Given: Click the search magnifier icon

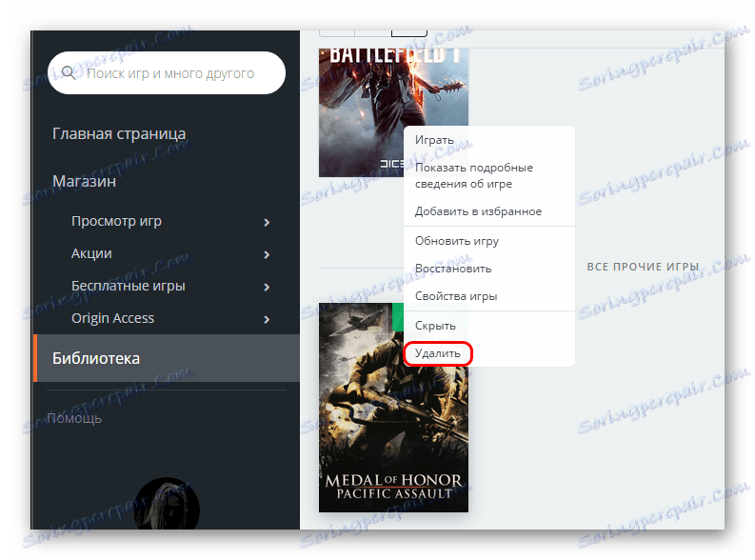Looking at the screenshot, I should point(69,73).
